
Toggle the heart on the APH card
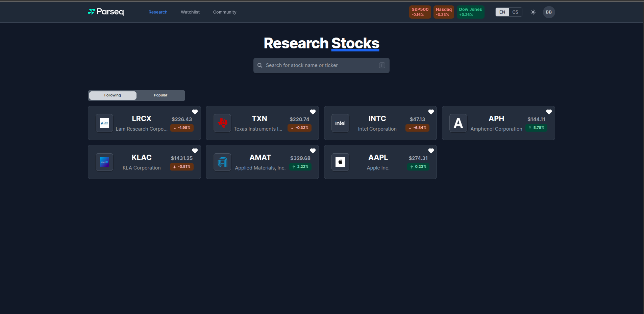[549, 112]
